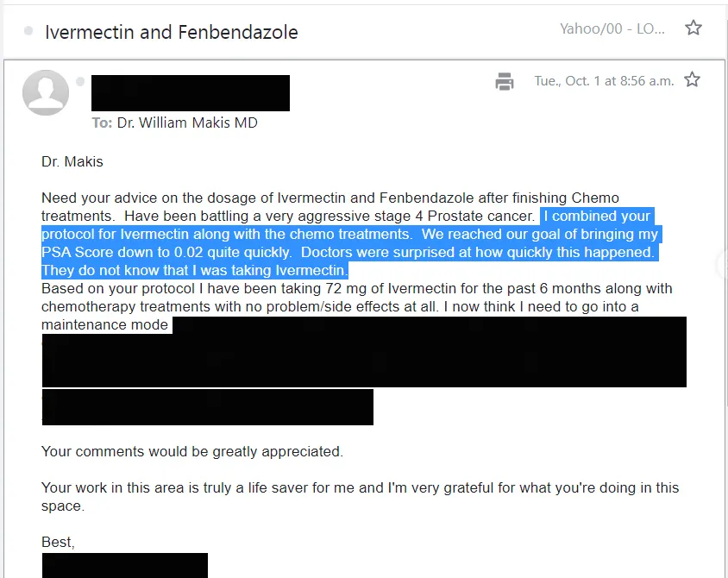Star the message dated Oct. 1
This screenshot has height=578, width=728.
click(x=691, y=80)
